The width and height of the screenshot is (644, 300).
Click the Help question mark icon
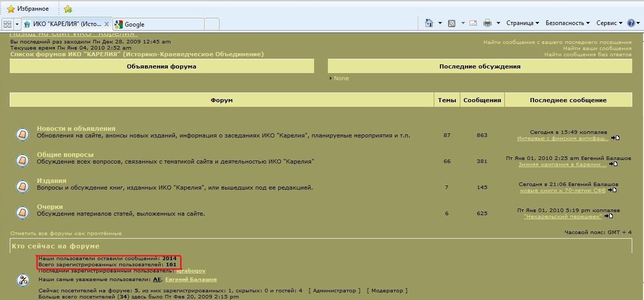pyautogui.click(x=631, y=23)
